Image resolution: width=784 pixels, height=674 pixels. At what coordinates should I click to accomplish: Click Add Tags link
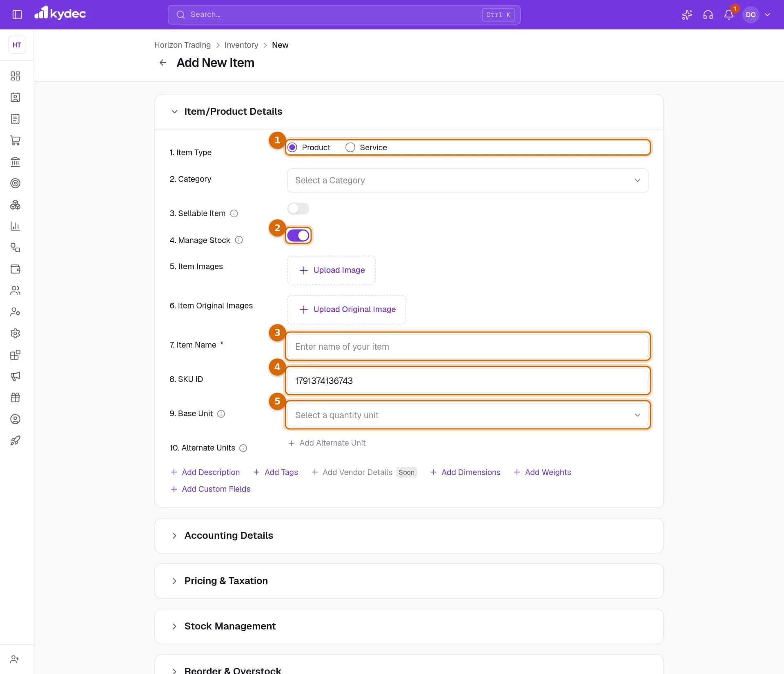pos(276,472)
